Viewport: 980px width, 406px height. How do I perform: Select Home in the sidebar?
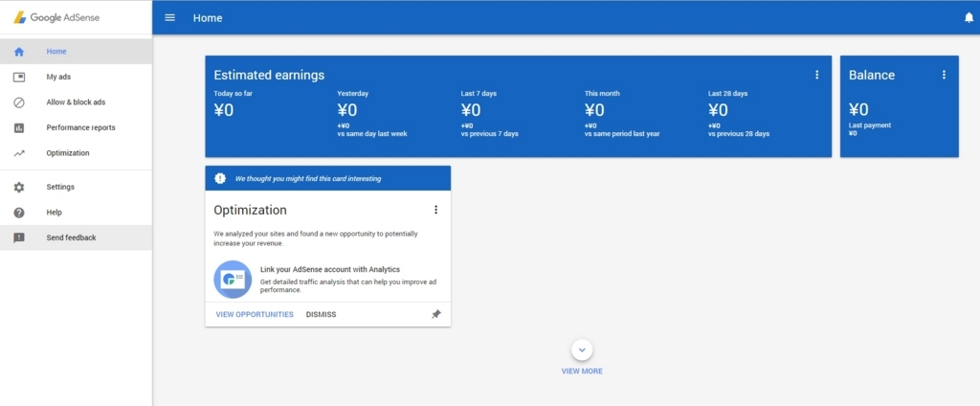tap(76, 52)
